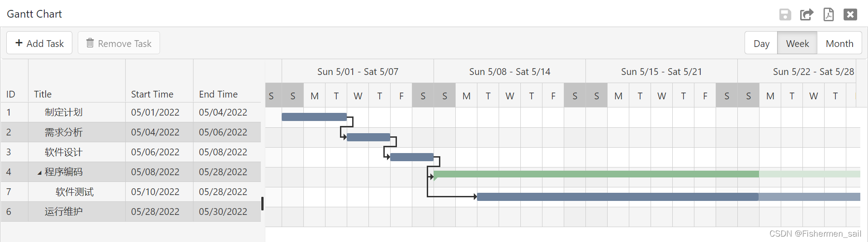This screenshot has height=242, width=868.
Task: Click the Remove Task button
Action: [119, 43]
